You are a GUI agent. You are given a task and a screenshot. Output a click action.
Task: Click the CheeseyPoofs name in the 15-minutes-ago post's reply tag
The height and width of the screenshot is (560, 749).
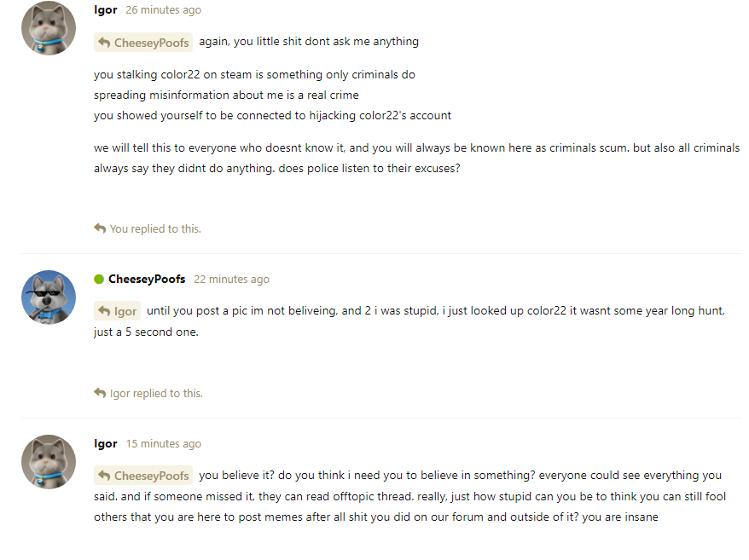click(x=151, y=476)
